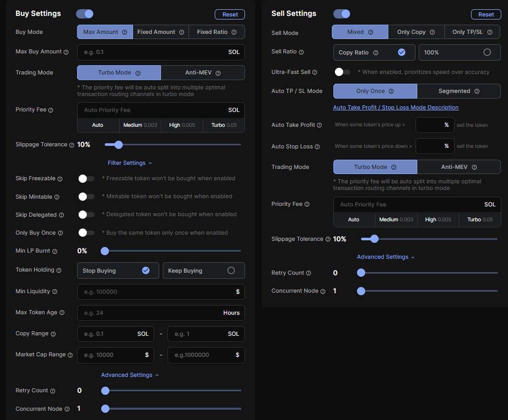Viewport: 508px width, 420px height.
Task: Open help icon next to Max Buy Amount
Action: click(66, 52)
